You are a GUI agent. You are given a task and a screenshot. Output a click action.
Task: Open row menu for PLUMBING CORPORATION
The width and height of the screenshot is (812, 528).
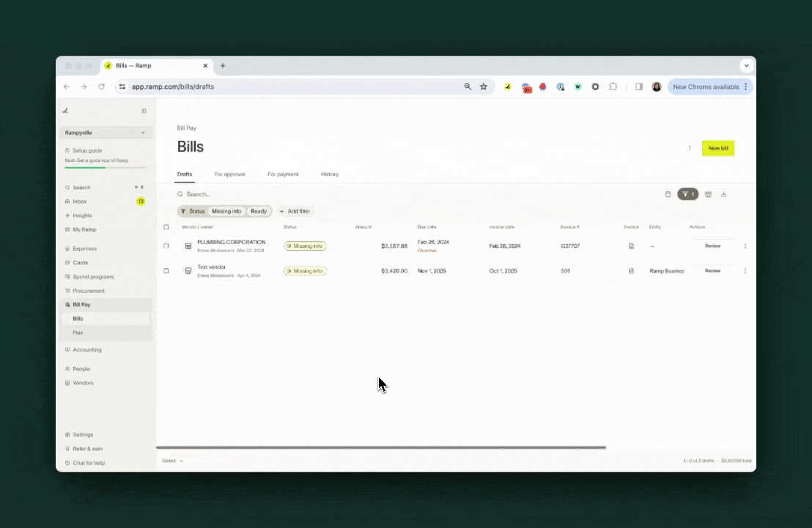pos(745,246)
